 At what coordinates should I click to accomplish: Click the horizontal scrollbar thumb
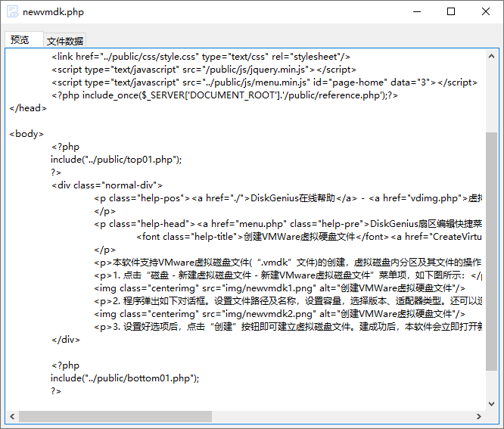pyautogui.click(x=115, y=416)
